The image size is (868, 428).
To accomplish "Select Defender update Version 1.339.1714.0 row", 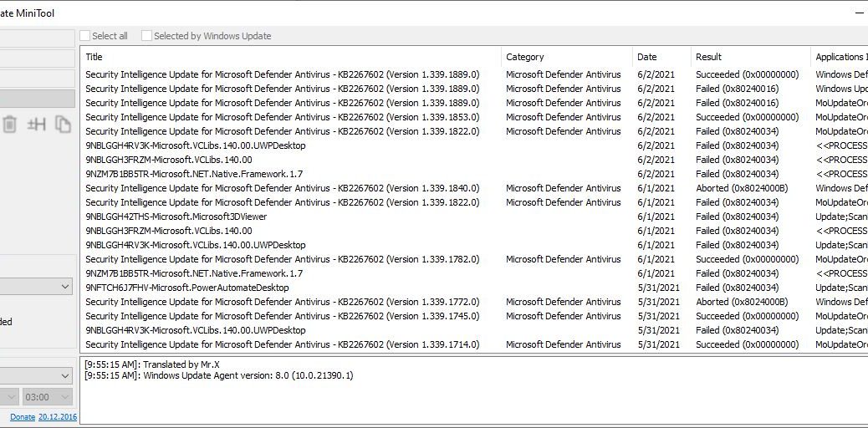I will tap(474, 344).
